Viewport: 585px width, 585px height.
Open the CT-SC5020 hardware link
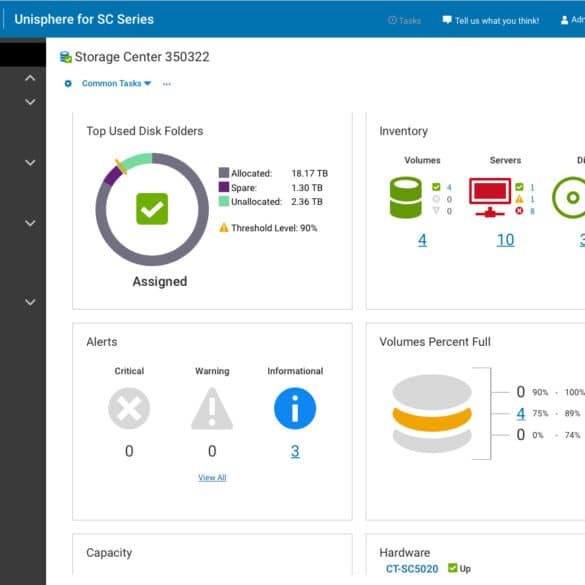pos(412,569)
